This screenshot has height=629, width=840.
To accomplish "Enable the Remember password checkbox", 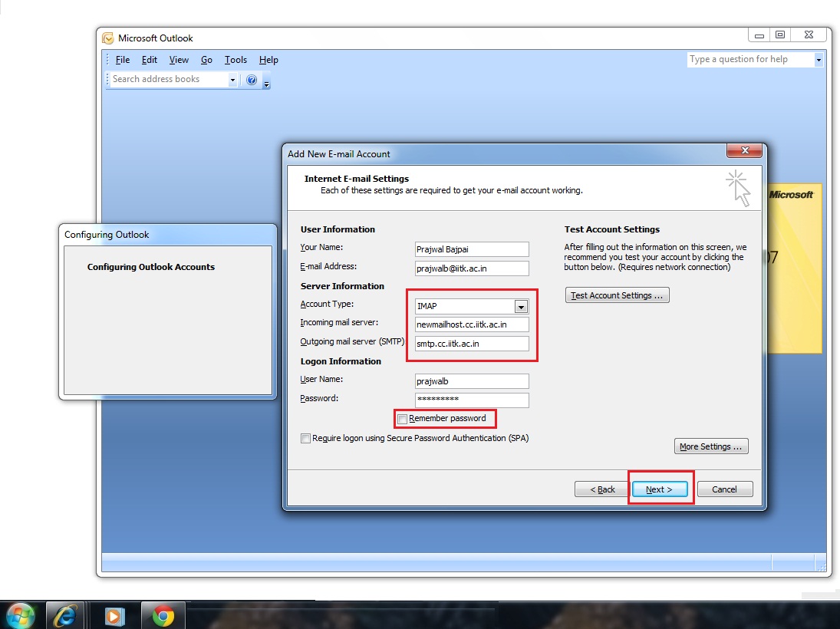I will pos(402,419).
